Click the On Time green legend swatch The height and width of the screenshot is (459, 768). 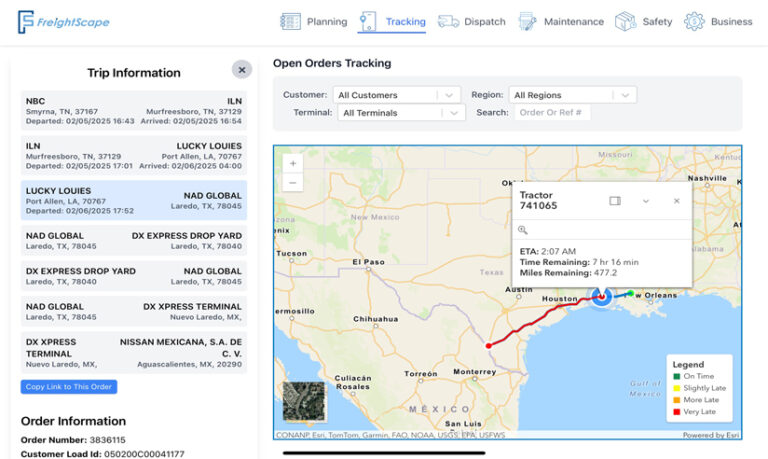pos(677,376)
